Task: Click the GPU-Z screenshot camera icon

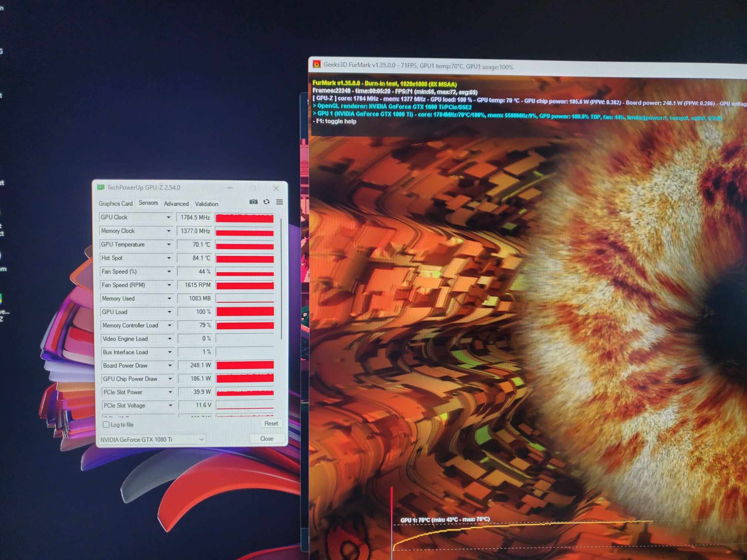Action: (253, 202)
